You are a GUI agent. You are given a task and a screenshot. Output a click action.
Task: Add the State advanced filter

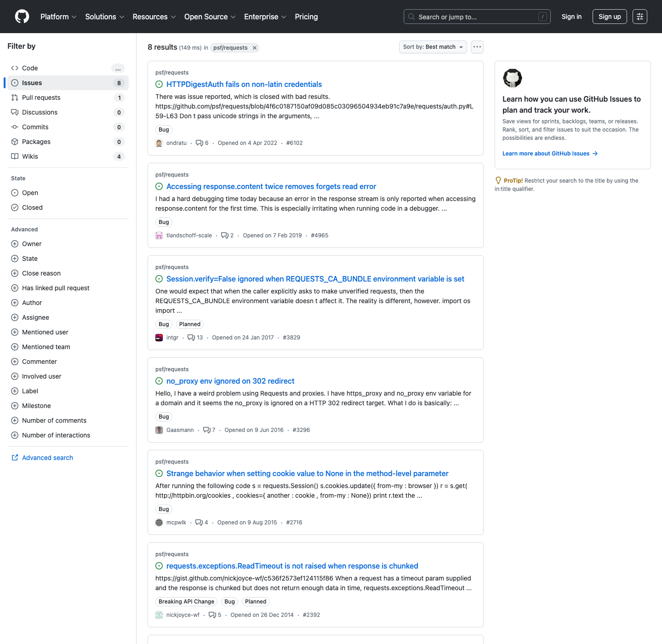point(68,259)
